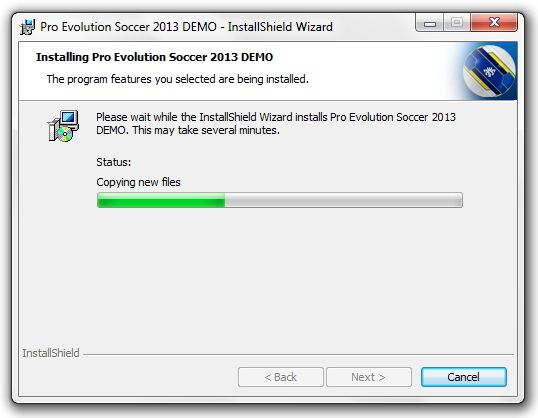This screenshot has width=538, height=418.
Task: Cancel the installation
Action: [x=464, y=377]
